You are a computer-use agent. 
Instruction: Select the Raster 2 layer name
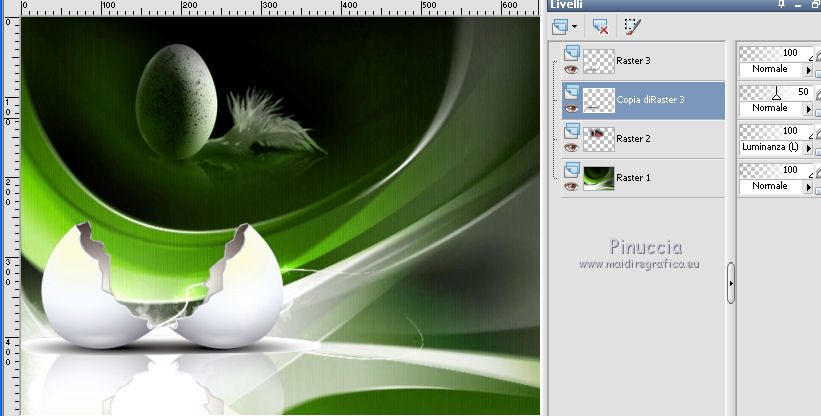pos(633,139)
